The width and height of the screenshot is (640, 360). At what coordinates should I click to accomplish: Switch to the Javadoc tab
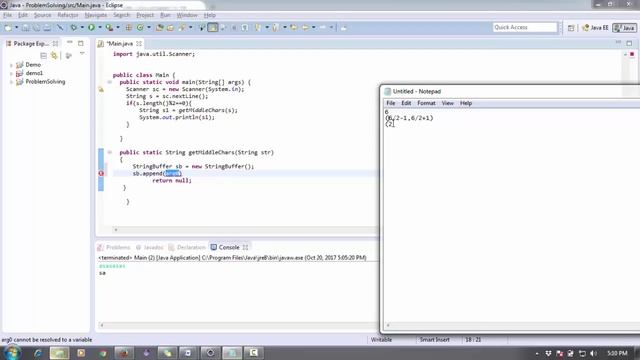click(x=150, y=247)
